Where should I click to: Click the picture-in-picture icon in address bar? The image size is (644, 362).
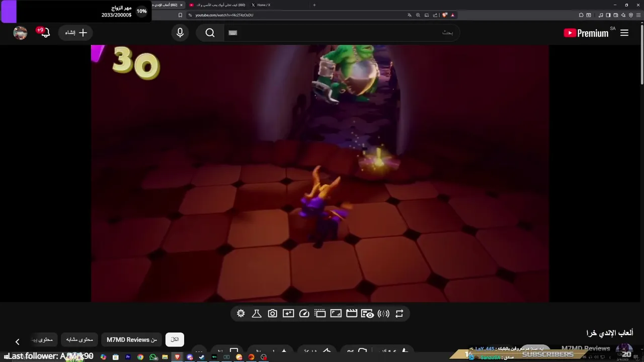[x=427, y=15]
